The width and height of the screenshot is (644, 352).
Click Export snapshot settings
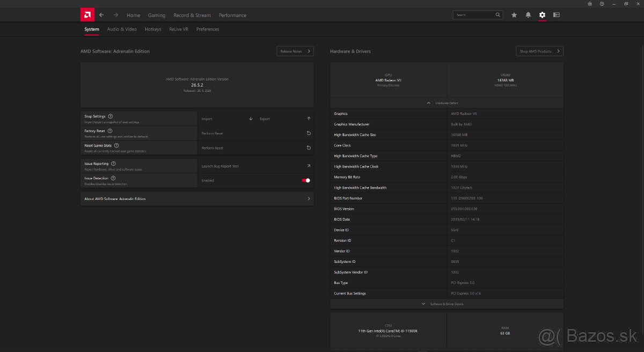(x=285, y=119)
